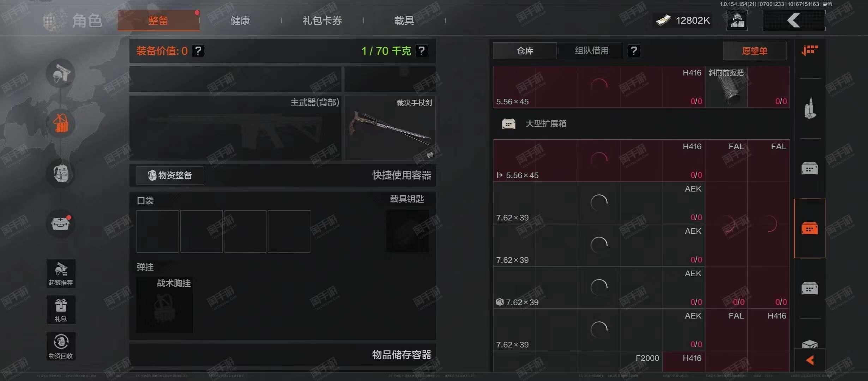This screenshot has height=381, width=868.
Task: Select the 斜向前握把 foregrip item thumbnail
Action: (x=726, y=87)
